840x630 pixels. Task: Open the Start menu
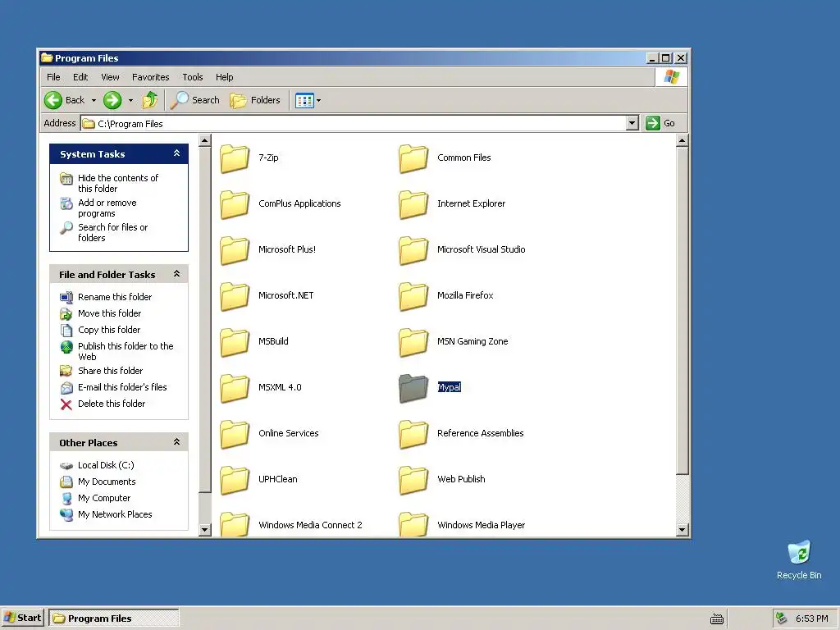pyautogui.click(x=22, y=618)
